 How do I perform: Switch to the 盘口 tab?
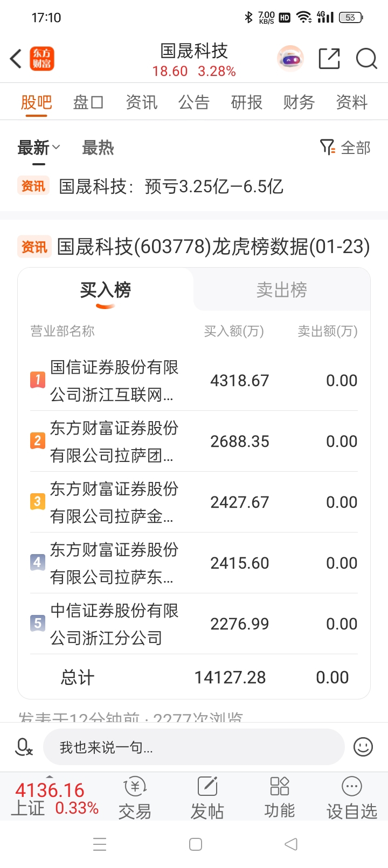(x=88, y=102)
